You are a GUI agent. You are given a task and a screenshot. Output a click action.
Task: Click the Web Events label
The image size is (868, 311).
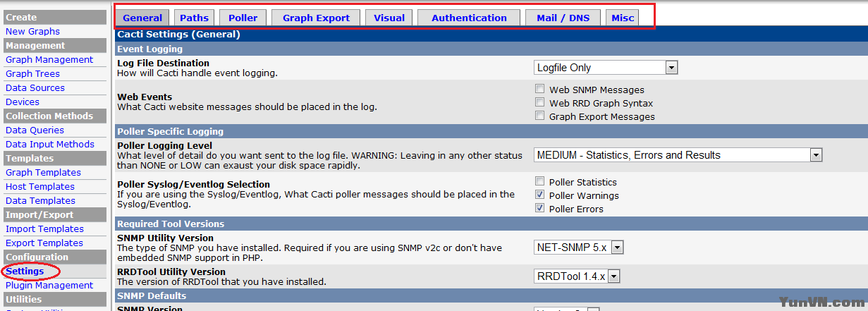click(145, 97)
